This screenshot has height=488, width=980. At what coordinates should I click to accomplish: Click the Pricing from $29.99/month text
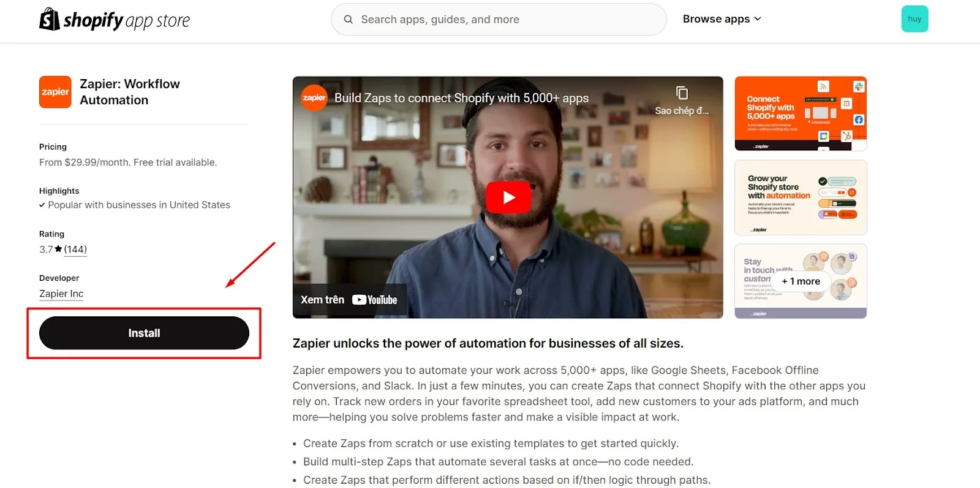[x=128, y=162]
